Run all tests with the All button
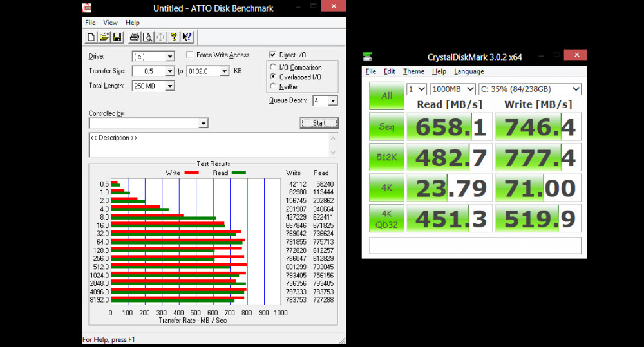The image size is (644, 347). tap(386, 96)
